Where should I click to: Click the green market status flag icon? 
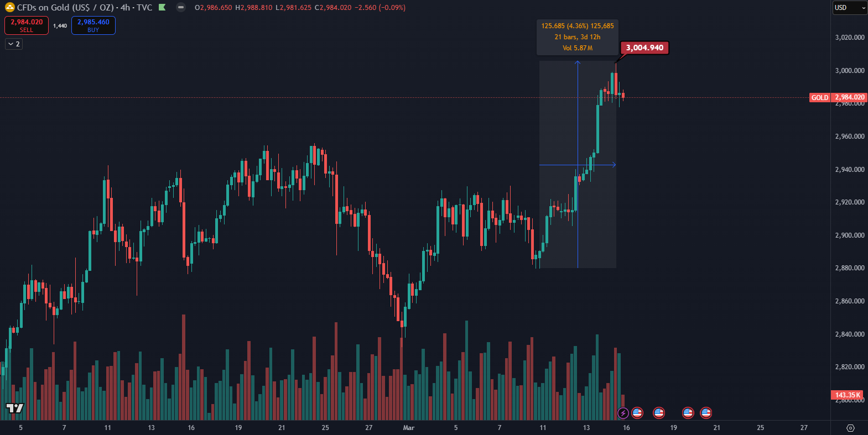coord(162,8)
